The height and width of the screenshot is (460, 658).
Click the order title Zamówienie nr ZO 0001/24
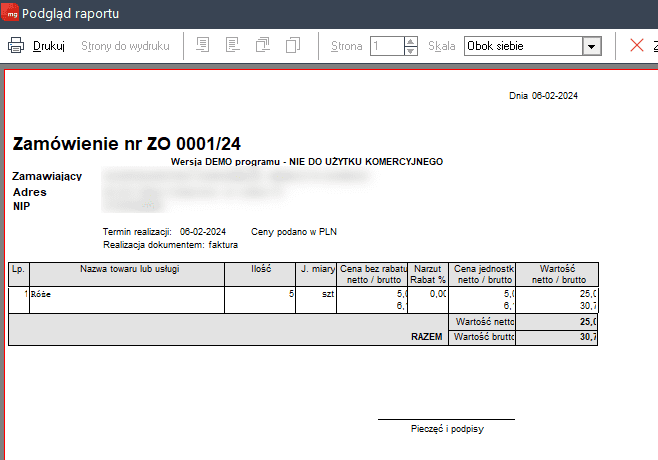(127, 144)
